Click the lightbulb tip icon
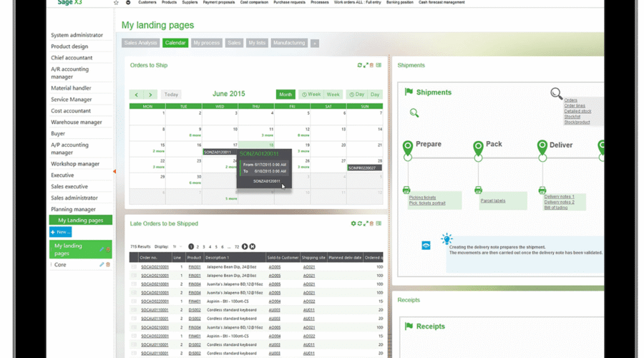This screenshot has height=358, width=644. (x=447, y=239)
